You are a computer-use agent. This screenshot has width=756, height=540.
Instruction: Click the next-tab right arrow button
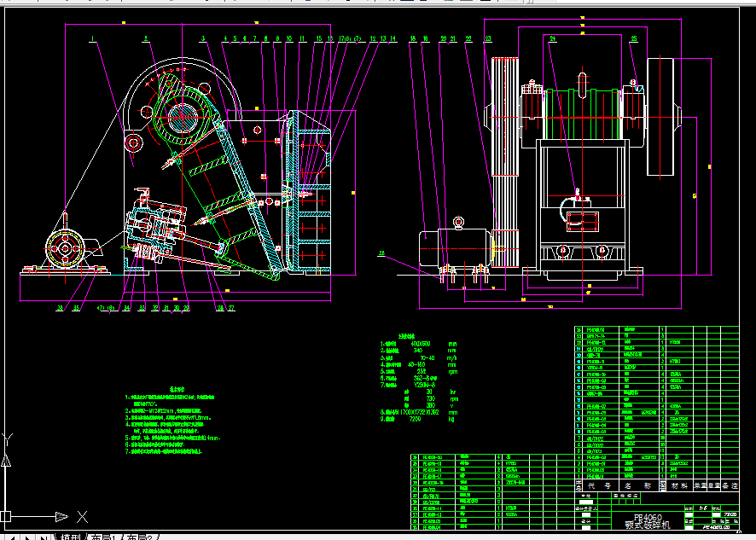(x=28, y=537)
